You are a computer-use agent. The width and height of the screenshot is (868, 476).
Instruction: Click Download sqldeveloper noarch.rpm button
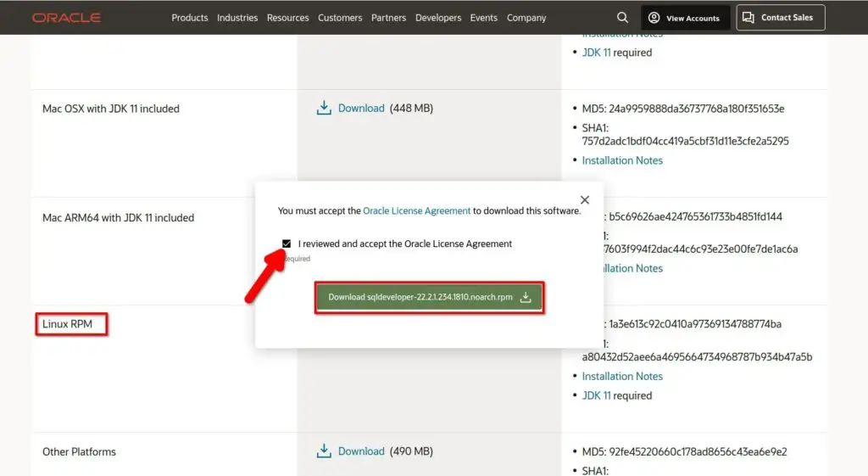[x=430, y=297]
